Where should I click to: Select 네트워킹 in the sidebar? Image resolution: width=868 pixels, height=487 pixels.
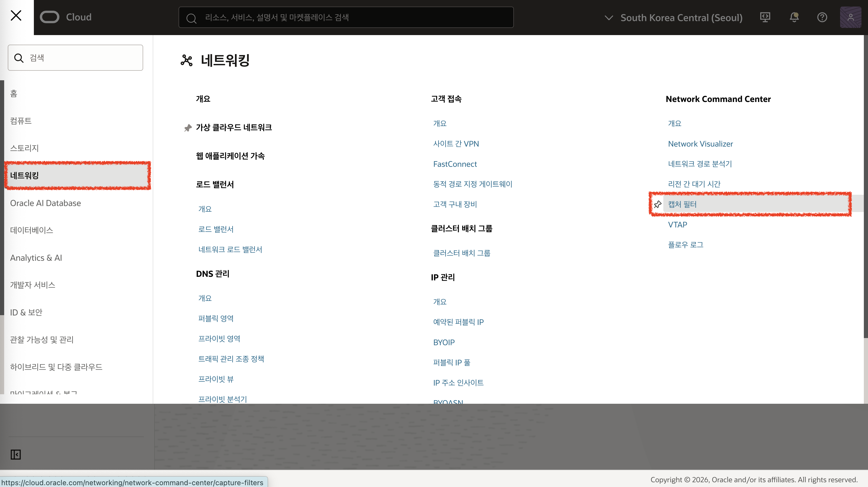coord(78,175)
